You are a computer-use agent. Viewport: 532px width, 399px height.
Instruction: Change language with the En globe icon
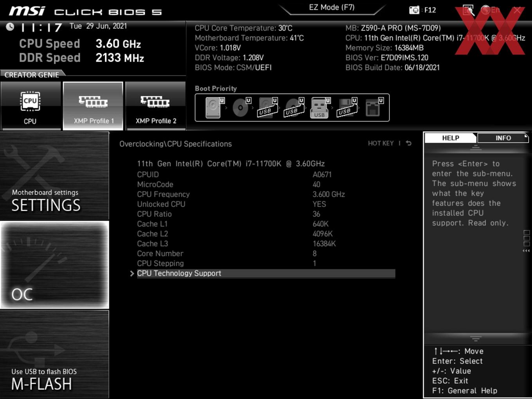[490, 10]
